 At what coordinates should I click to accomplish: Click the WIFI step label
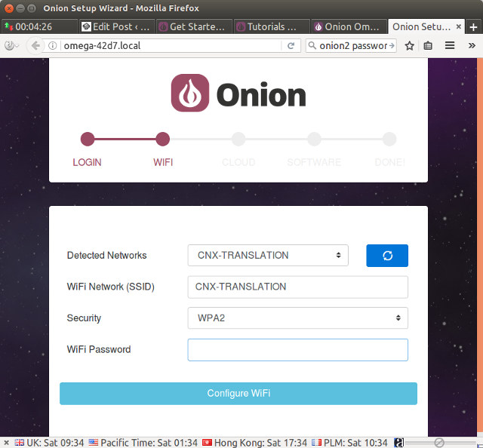coord(163,162)
